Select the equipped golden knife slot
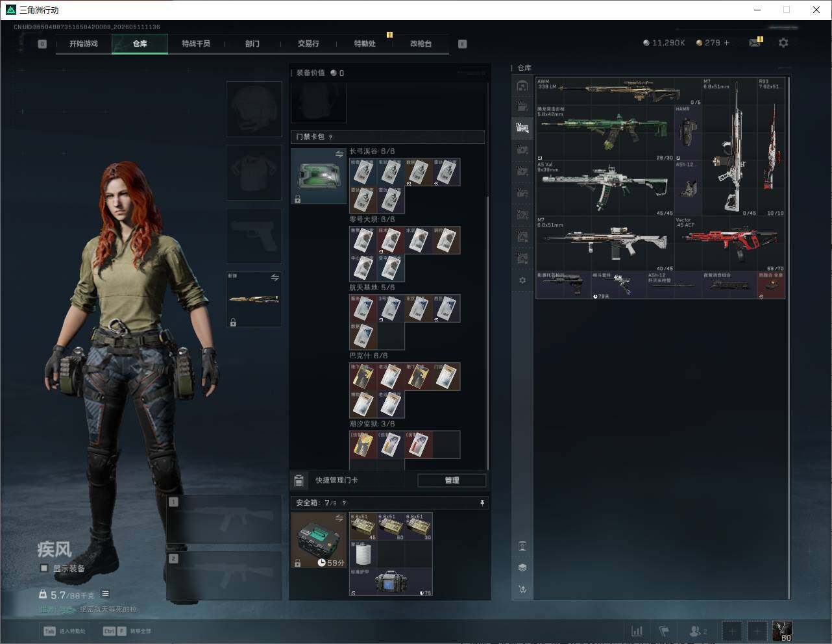This screenshot has width=832, height=644. point(254,299)
